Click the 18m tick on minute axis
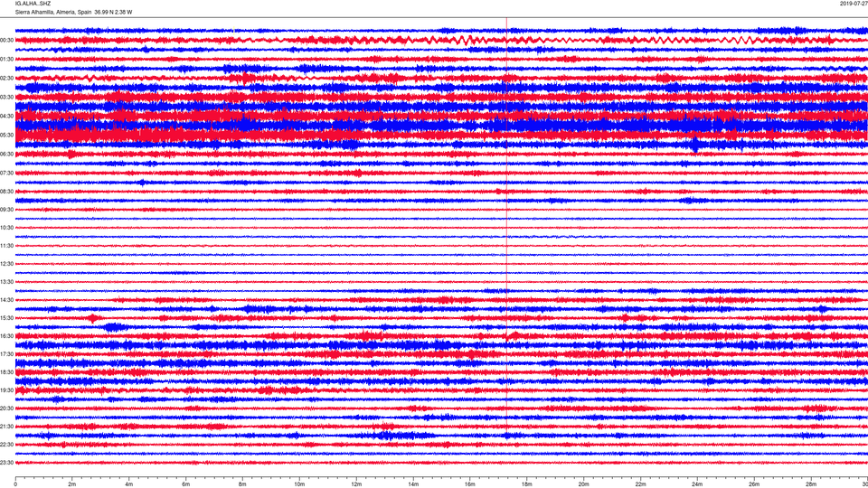The image size is (868, 488). tap(527, 484)
